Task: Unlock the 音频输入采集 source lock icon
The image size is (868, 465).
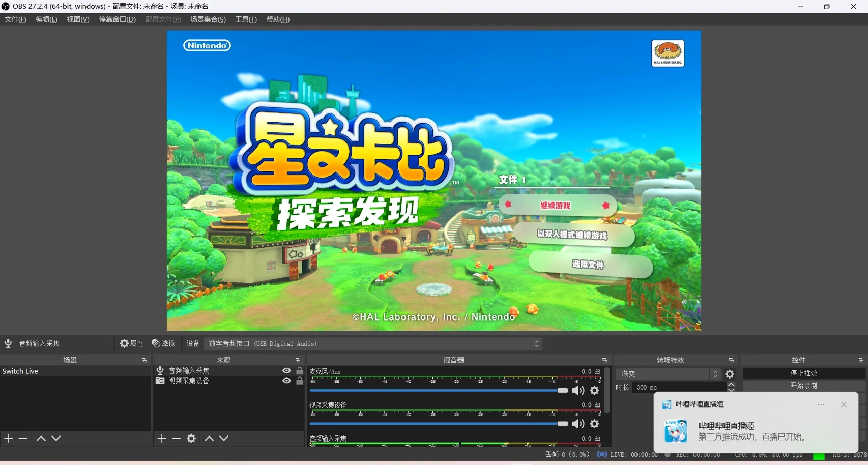Action: (300, 371)
